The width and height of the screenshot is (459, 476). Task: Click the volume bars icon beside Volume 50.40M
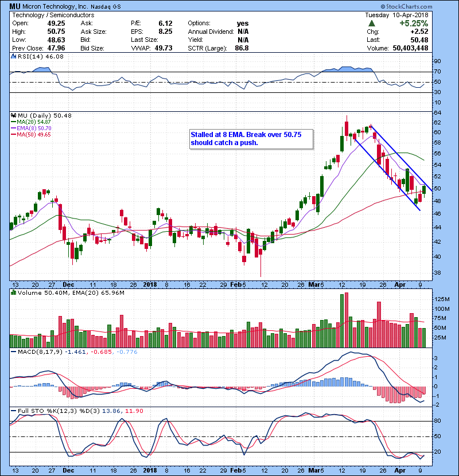(x=13, y=292)
